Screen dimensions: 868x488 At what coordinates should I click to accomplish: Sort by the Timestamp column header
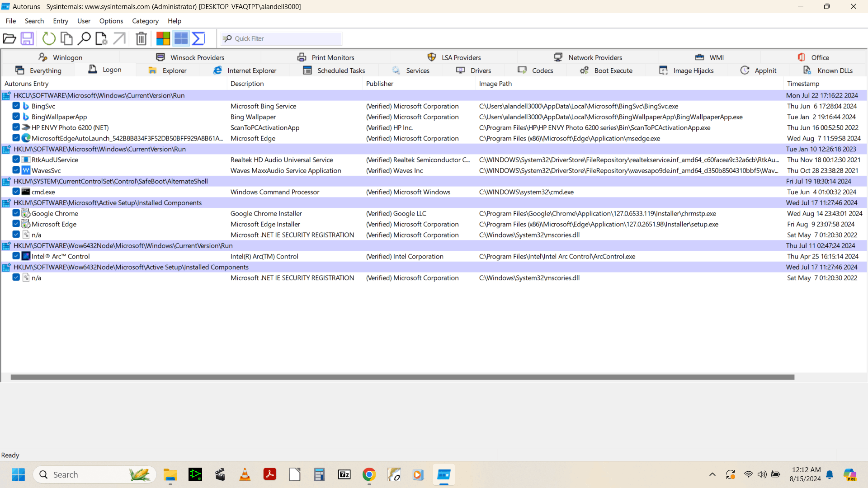click(x=803, y=84)
